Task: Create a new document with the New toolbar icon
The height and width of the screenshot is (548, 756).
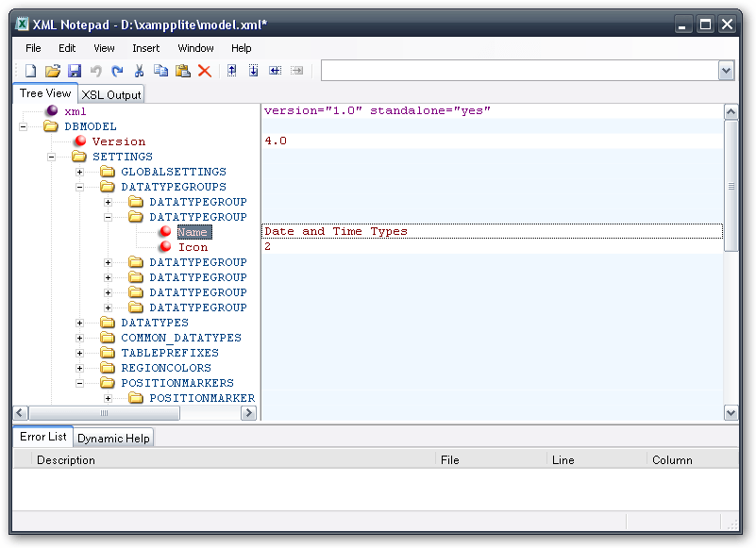Action: pyautogui.click(x=31, y=71)
